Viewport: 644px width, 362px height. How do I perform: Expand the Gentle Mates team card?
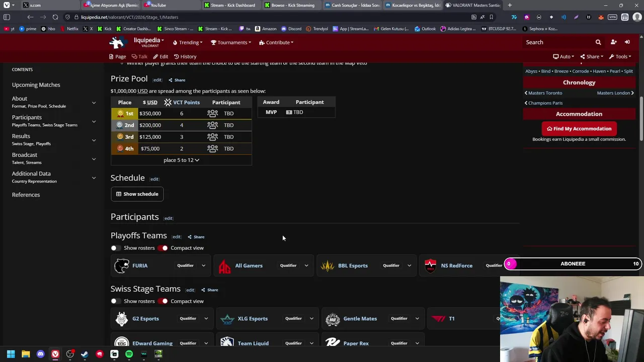pos(417,319)
